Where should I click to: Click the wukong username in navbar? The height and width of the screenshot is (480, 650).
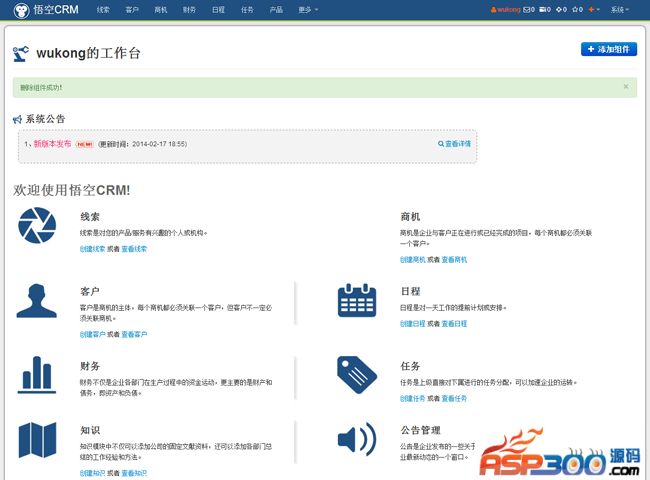point(506,9)
